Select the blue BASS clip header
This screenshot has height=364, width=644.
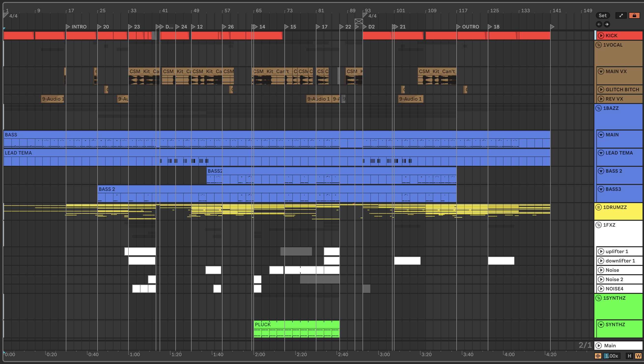coord(277,135)
